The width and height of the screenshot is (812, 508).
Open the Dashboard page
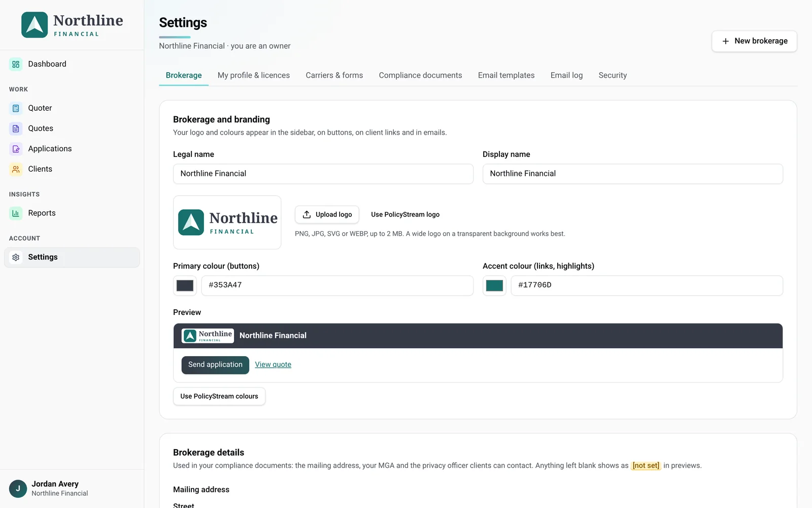[x=72, y=64]
